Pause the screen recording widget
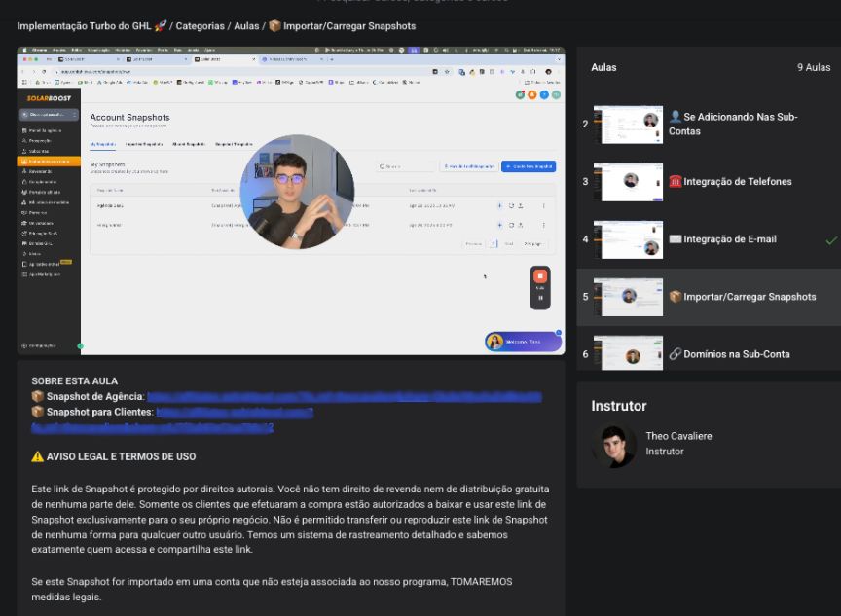Image resolution: width=841 pixels, height=616 pixels. tap(540, 298)
